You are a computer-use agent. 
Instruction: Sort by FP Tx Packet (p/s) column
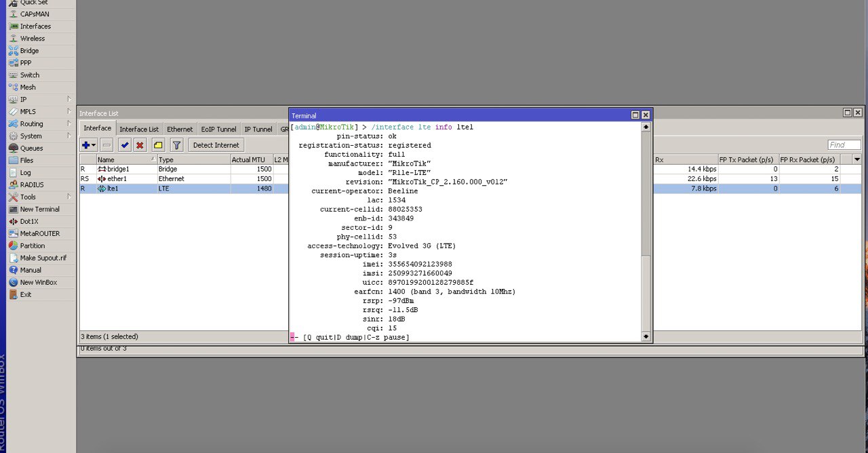pyautogui.click(x=748, y=159)
